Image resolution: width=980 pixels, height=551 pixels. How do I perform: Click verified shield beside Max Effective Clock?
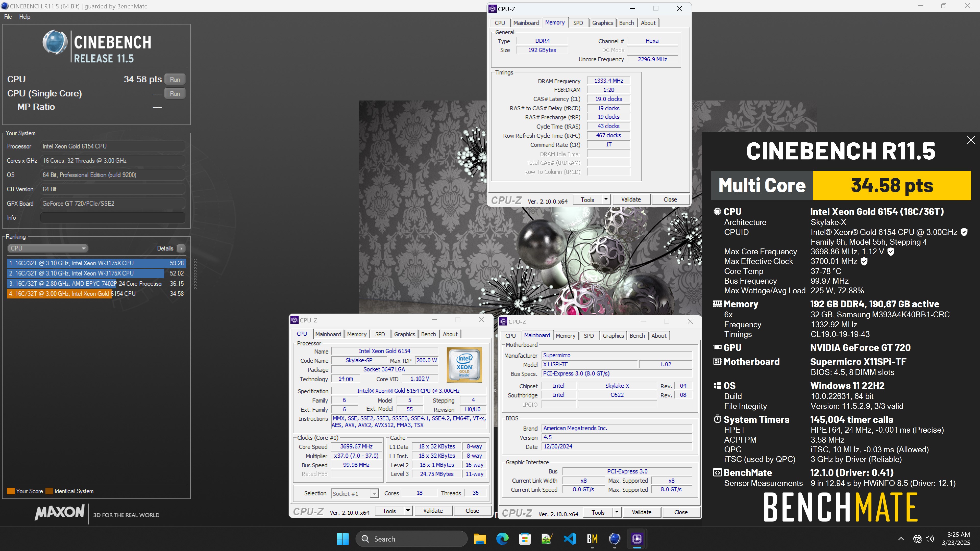(864, 261)
